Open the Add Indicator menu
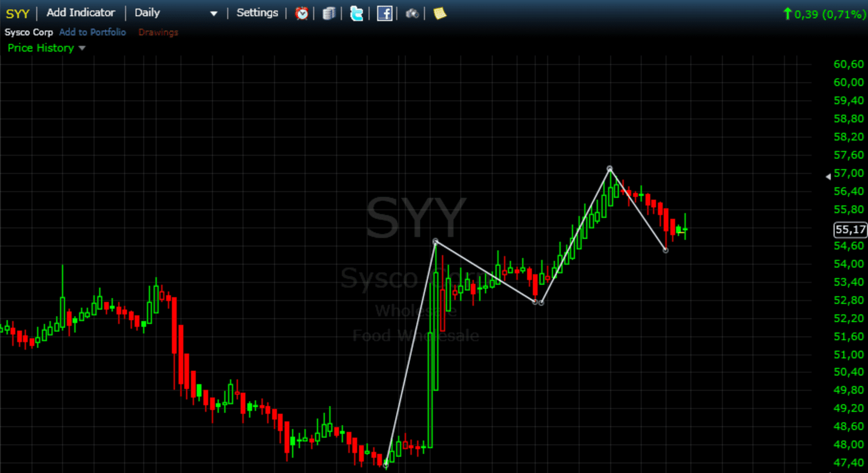The image size is (868, 473). point(81,13)
